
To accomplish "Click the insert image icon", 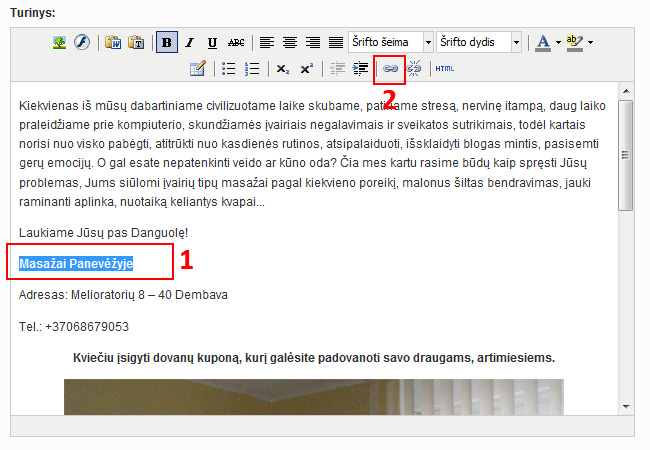I will 60,42.
